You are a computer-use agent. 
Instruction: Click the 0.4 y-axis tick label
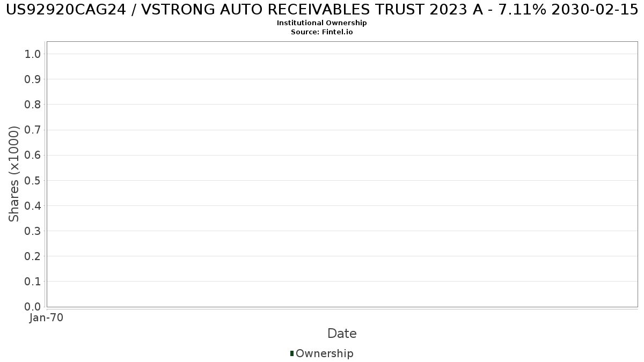(33, 205)
